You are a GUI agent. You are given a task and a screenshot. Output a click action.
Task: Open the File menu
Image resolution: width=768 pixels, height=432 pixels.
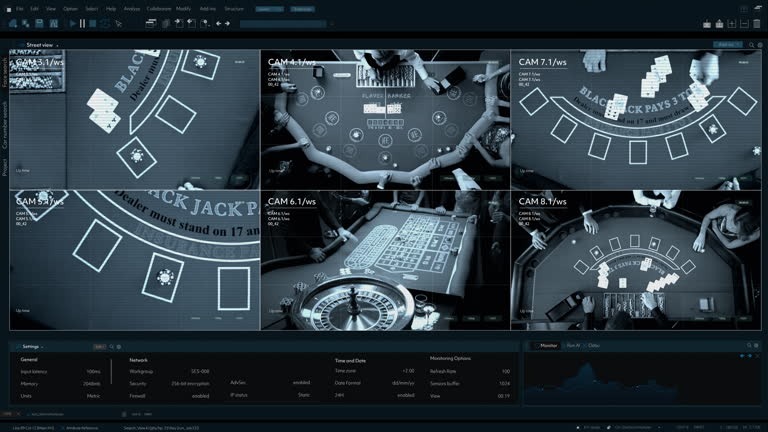tap(19, 8)
